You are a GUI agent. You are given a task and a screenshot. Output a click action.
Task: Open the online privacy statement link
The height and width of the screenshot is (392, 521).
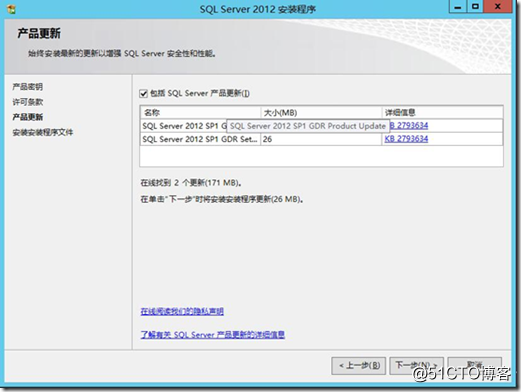click(182, 311)
